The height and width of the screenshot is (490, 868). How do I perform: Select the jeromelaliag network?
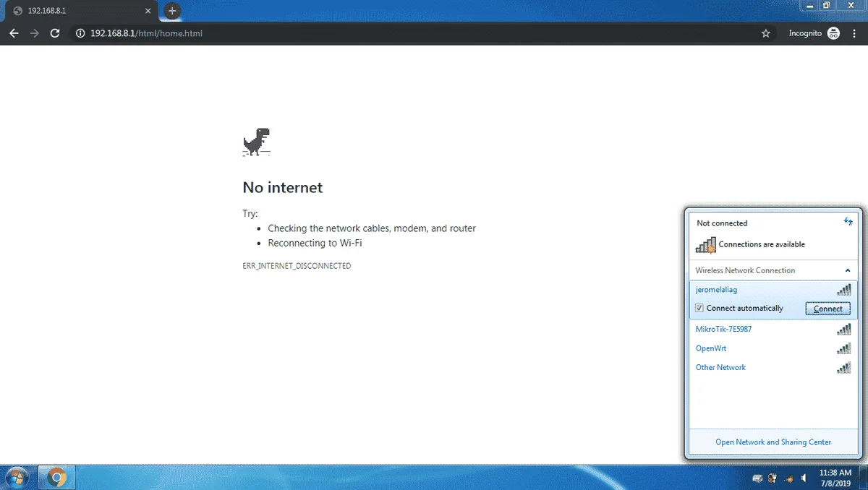coord(773,290)
